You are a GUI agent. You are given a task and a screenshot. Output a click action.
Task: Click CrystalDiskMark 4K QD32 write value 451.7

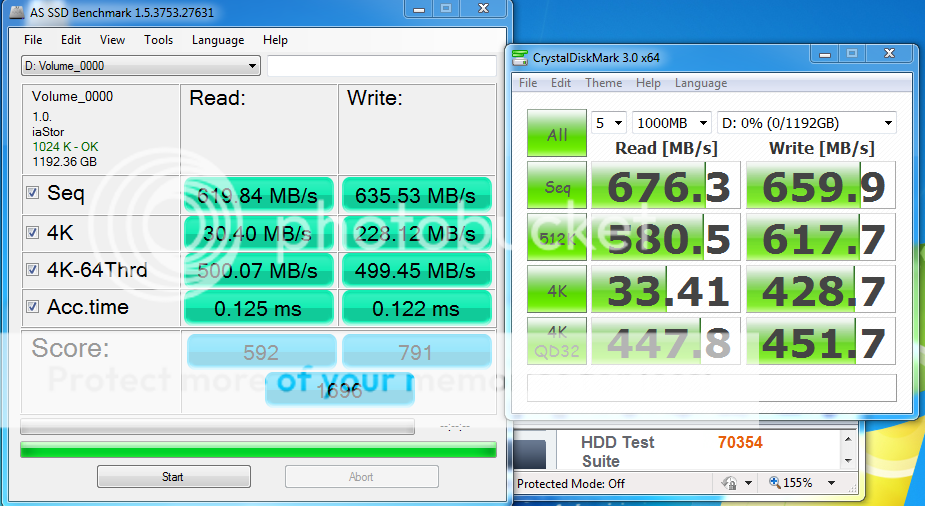click(821, 341)
